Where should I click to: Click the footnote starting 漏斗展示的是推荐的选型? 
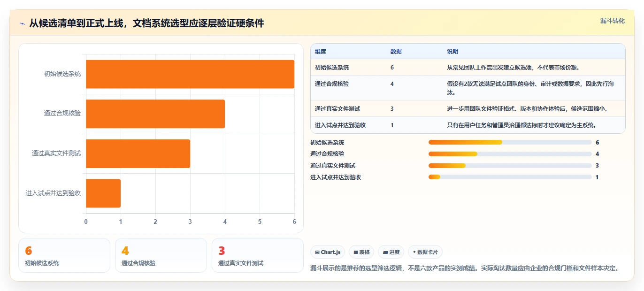point(465,268)
